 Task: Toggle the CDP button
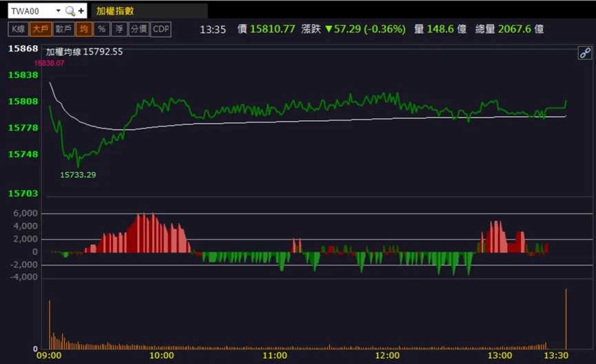[161, 29]
